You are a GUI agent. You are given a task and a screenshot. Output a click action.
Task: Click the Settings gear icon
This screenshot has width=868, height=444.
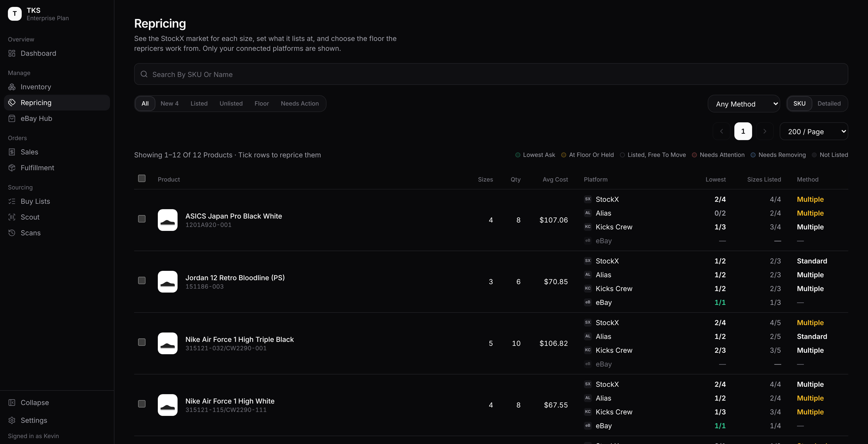coord(12,420)
